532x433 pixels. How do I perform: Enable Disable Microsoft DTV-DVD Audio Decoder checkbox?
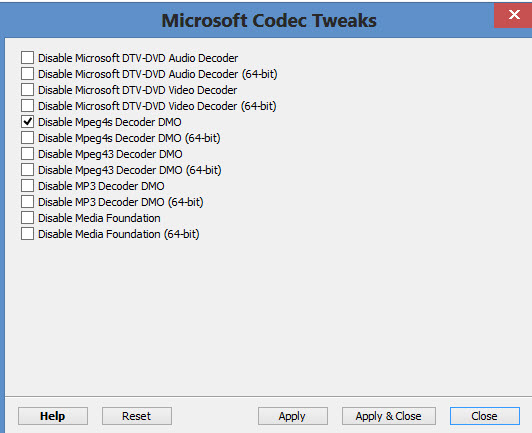coord(27,58)
